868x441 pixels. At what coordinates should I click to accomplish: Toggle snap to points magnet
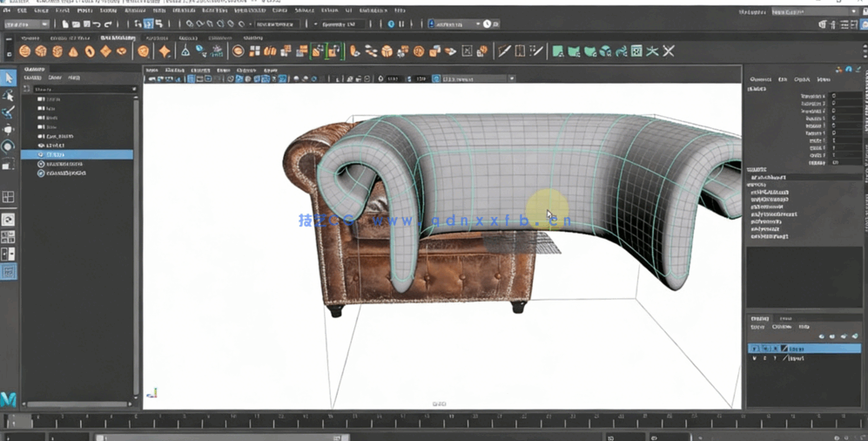pyautogui.click(x=211, y=24)
